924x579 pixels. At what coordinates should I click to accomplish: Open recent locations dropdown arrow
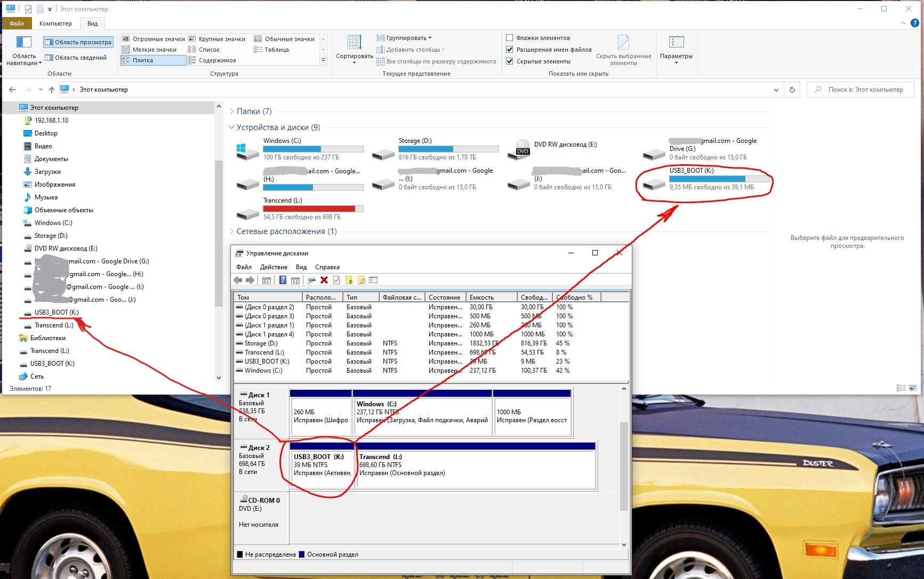(x=41, y=90)
